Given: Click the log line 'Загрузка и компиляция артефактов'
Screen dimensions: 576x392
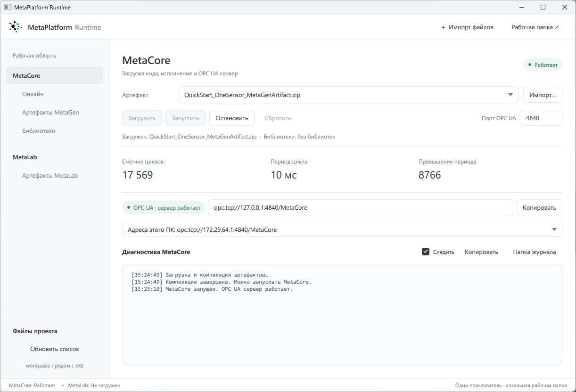Looking at the screenshot, I should point(200,275).
